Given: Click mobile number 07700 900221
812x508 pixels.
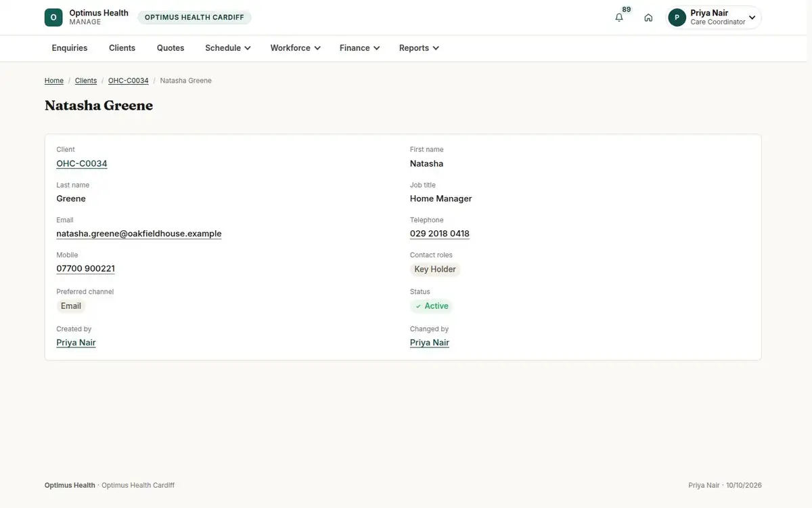Looking at the screenshot, I should click(86, 269).
